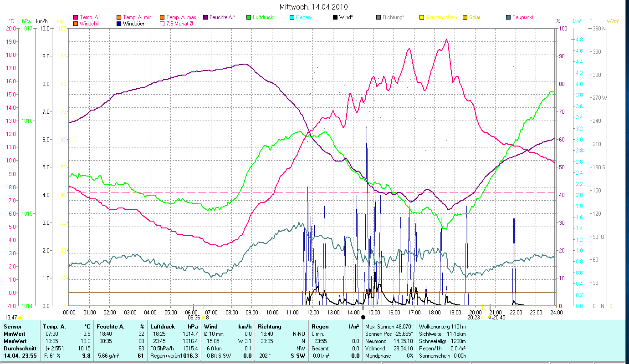Click the Durchschnitt row label
The height and width of the screenshot is (364, 629).
(19, 349)
